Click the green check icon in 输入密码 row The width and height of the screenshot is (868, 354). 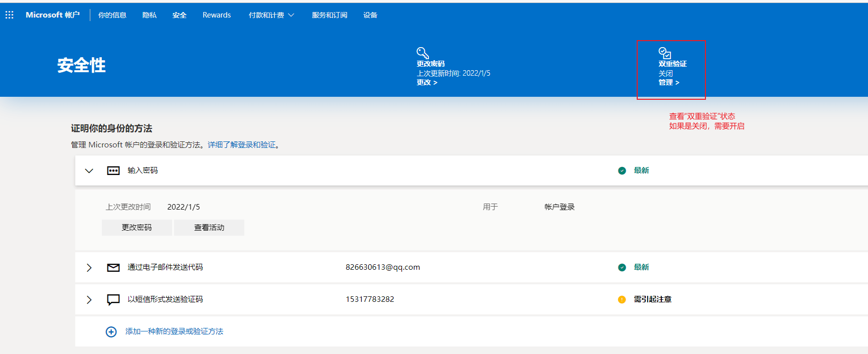tap(622, 170)
